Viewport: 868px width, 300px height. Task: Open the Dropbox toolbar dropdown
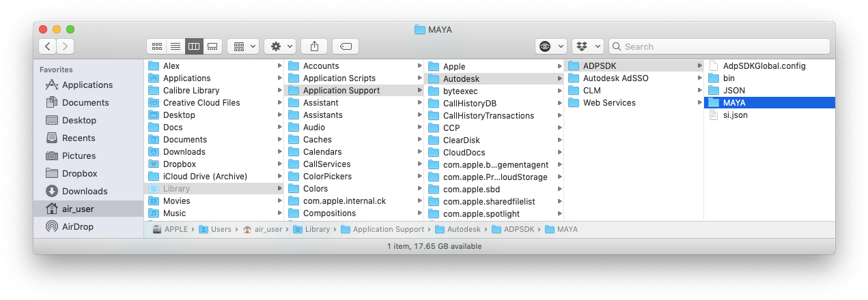(587, 46)
